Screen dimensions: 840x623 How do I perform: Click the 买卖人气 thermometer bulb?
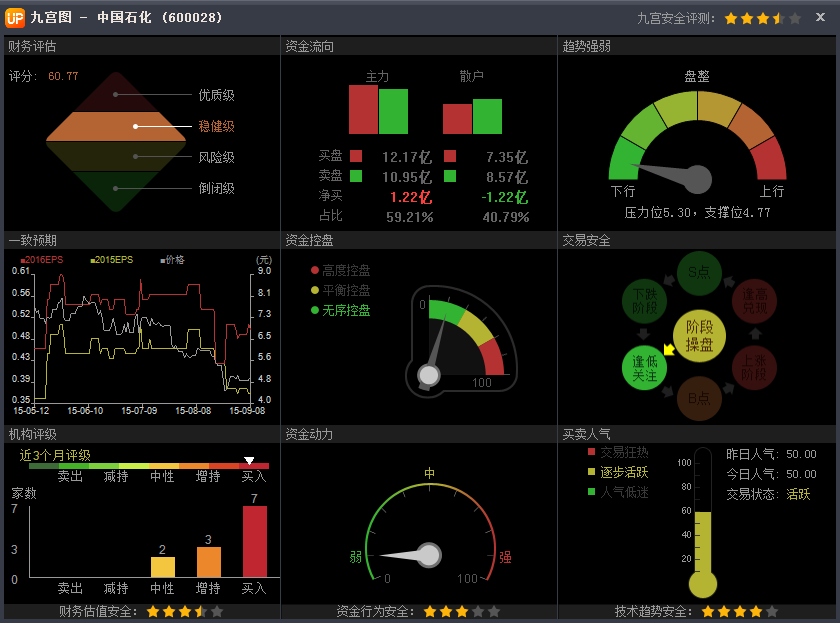tap(703, 584)
